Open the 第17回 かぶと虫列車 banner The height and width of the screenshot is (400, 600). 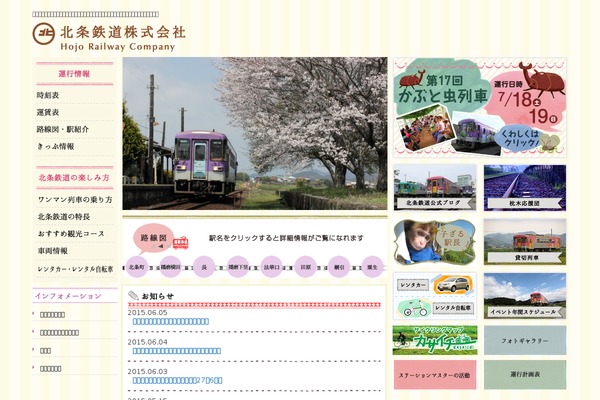480,108
